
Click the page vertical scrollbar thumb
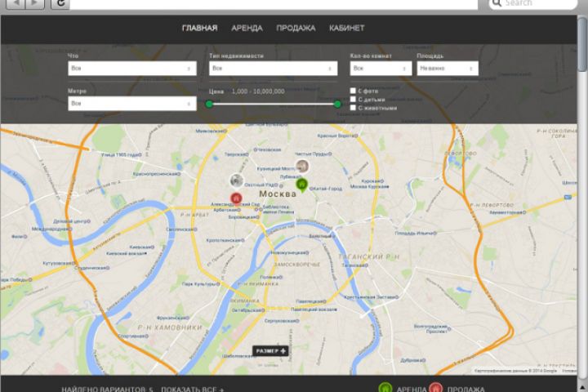click(x=582, y=44)
